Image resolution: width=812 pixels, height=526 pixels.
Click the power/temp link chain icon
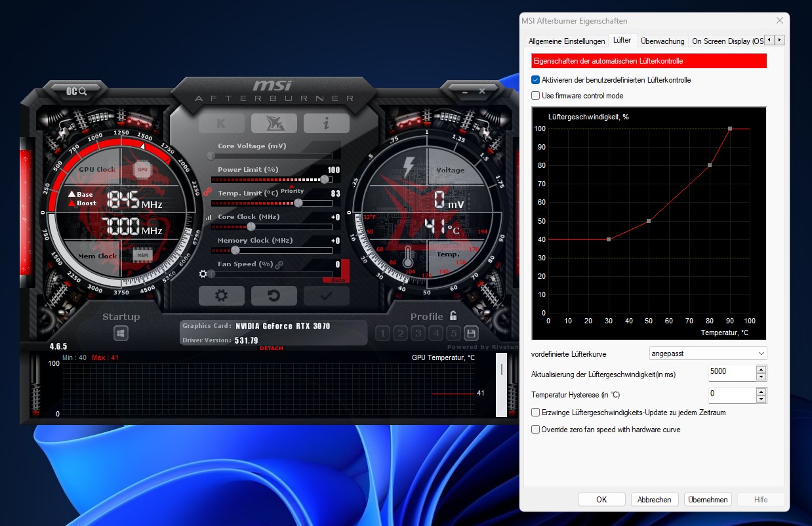[208, 192]
